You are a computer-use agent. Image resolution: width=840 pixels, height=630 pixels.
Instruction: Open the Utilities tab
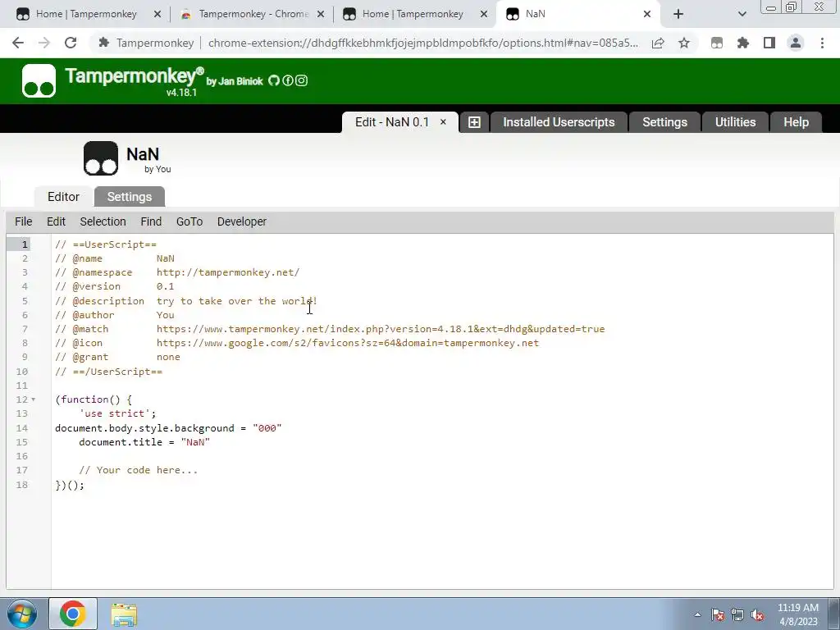[x=736, y=122]
